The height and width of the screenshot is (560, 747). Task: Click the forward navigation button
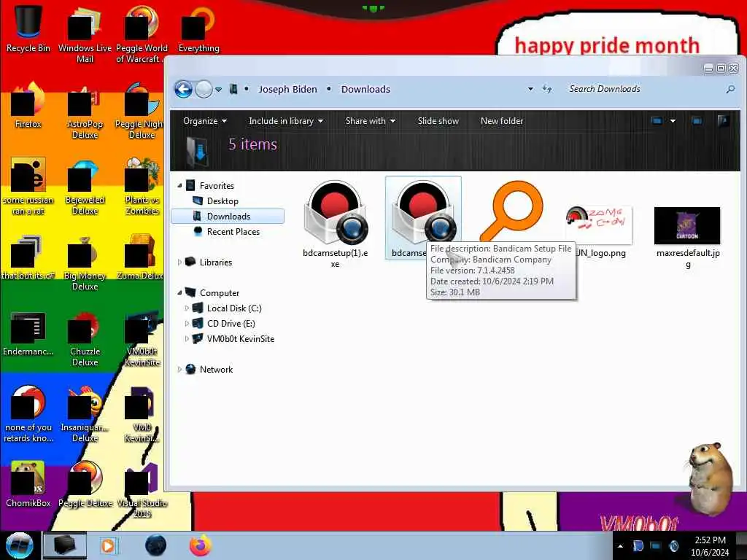coord(204,89)
